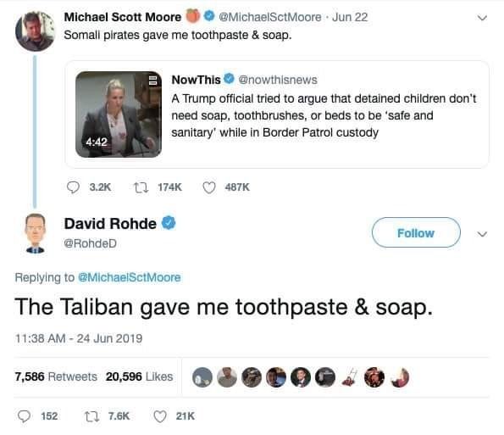View the 20,596 Likes list

coord(139,376)
